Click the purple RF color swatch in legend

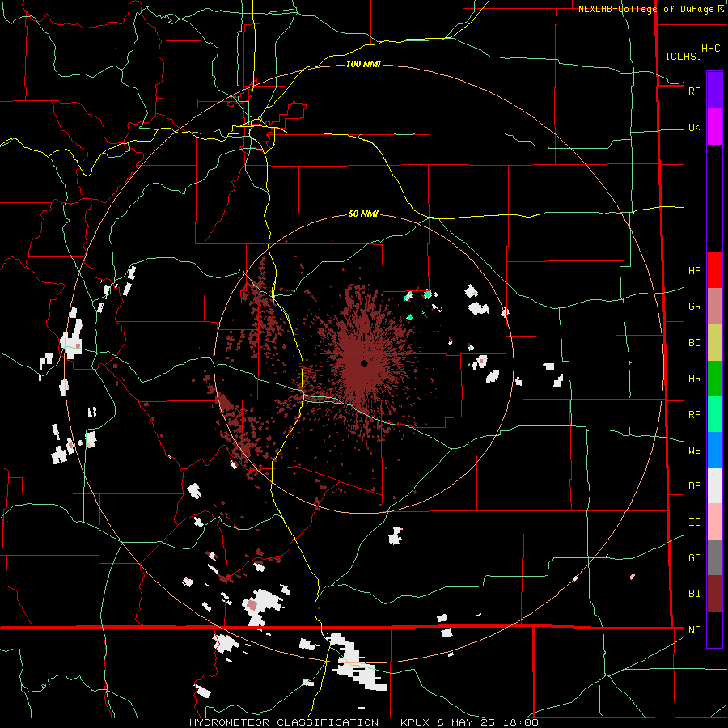tap(714, 91)
